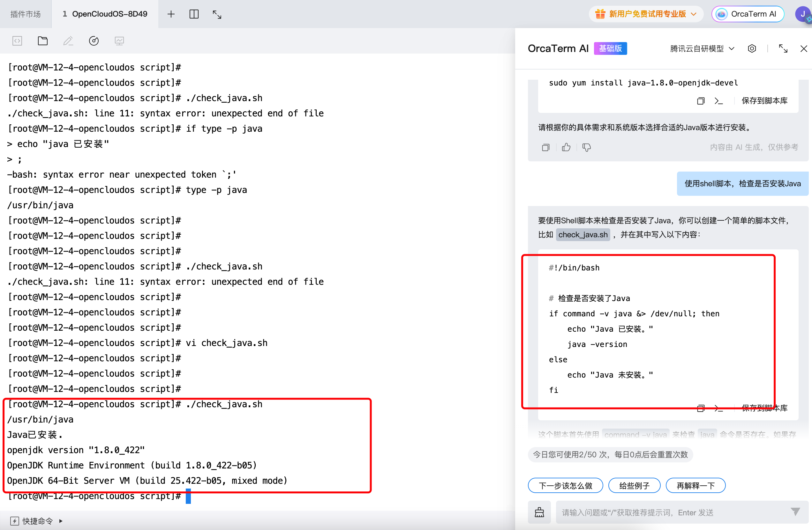
Task: Click the daily usage 2/50 notice
Action: [610, 455]
